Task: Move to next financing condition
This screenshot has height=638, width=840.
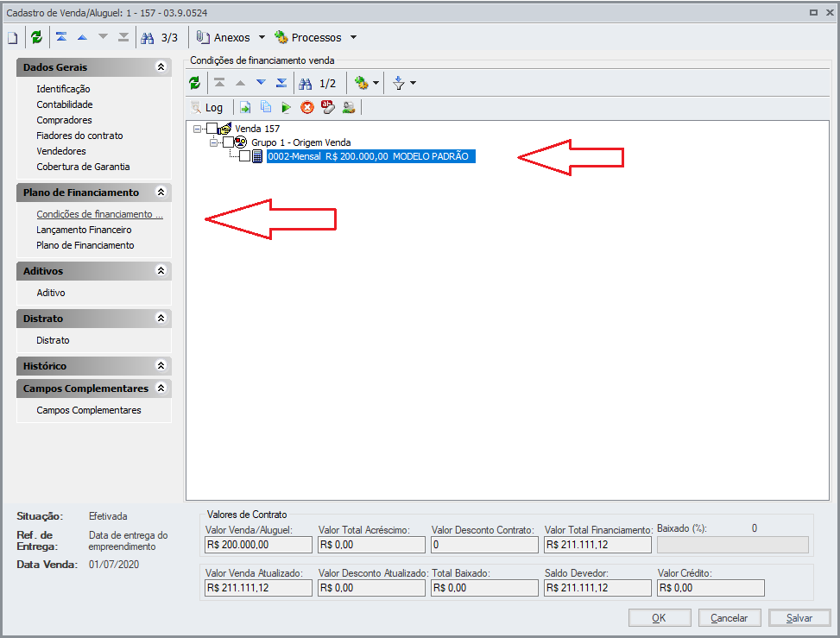Action: (261, 83)
